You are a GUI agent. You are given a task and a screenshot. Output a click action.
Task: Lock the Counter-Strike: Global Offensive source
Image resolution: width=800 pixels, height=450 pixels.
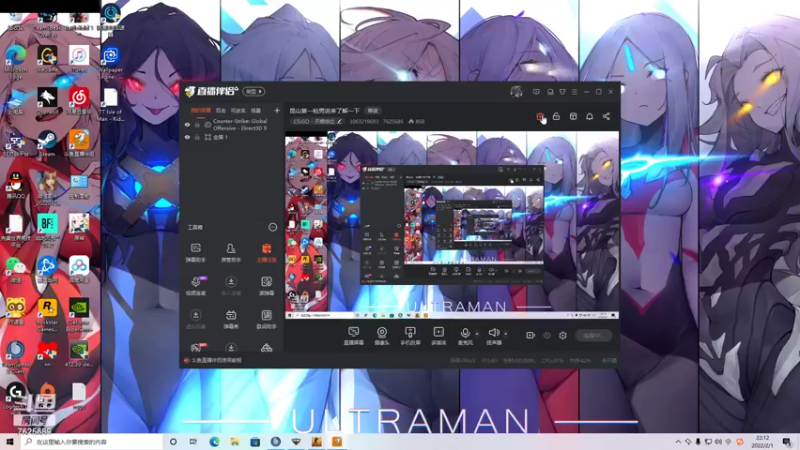coord(197,124)
